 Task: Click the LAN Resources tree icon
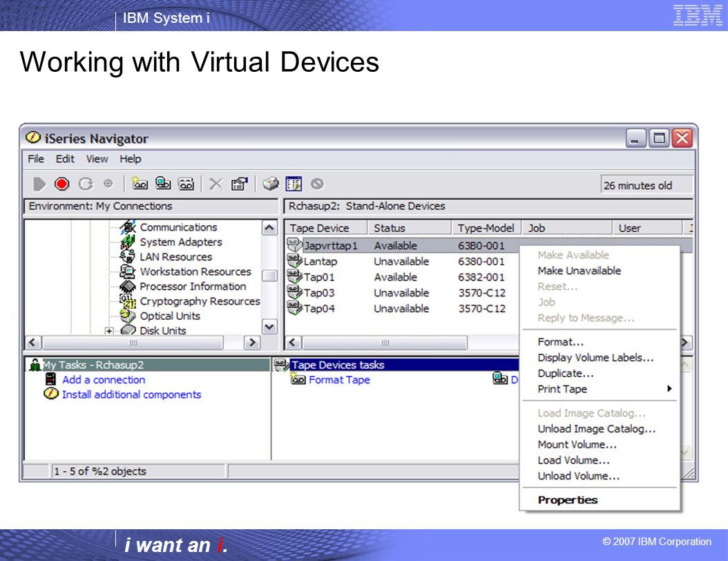[x=128, y=257]
